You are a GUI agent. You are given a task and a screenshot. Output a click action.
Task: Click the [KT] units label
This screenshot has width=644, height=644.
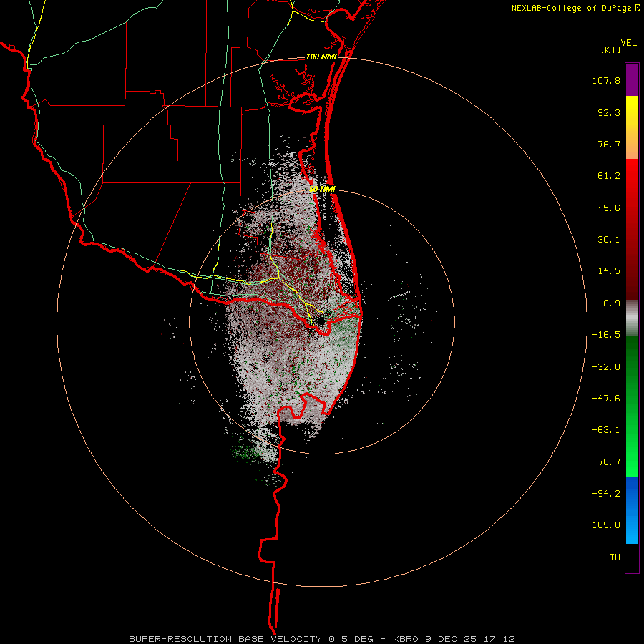click(x=610, y=49)
